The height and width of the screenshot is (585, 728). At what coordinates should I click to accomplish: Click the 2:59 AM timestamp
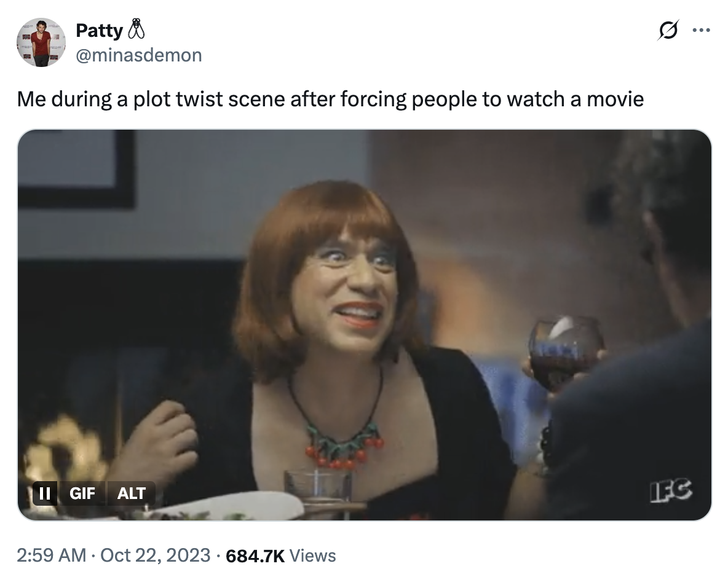(52, 556)
